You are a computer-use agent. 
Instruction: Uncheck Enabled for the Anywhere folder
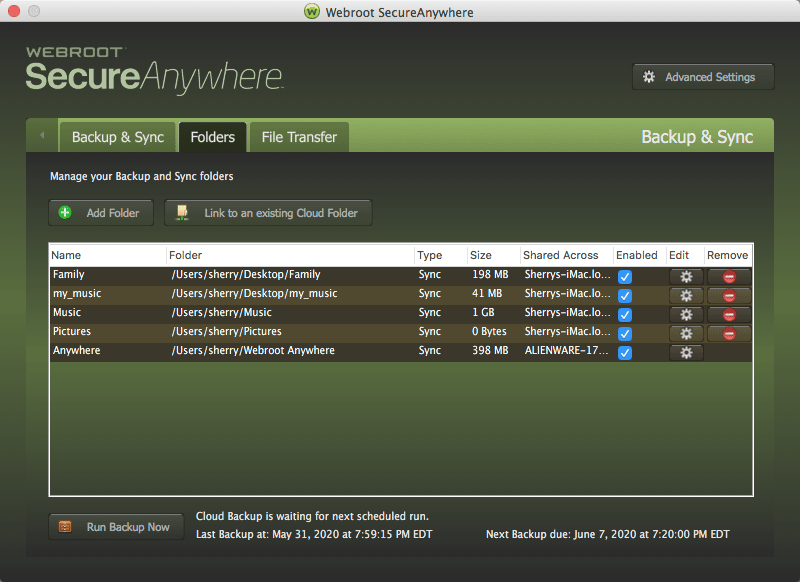[x=625, y=352]
